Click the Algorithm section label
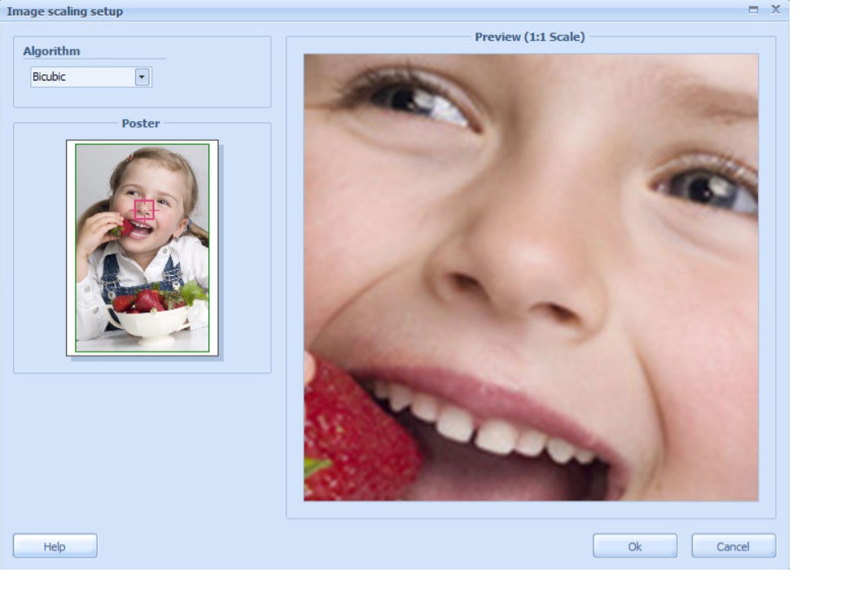 51,51
